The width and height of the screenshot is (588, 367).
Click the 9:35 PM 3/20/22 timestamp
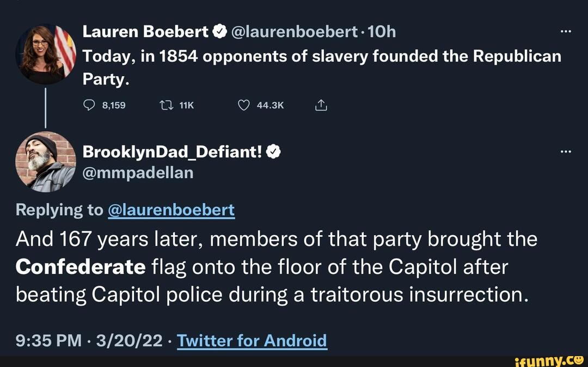pos(89,341)
